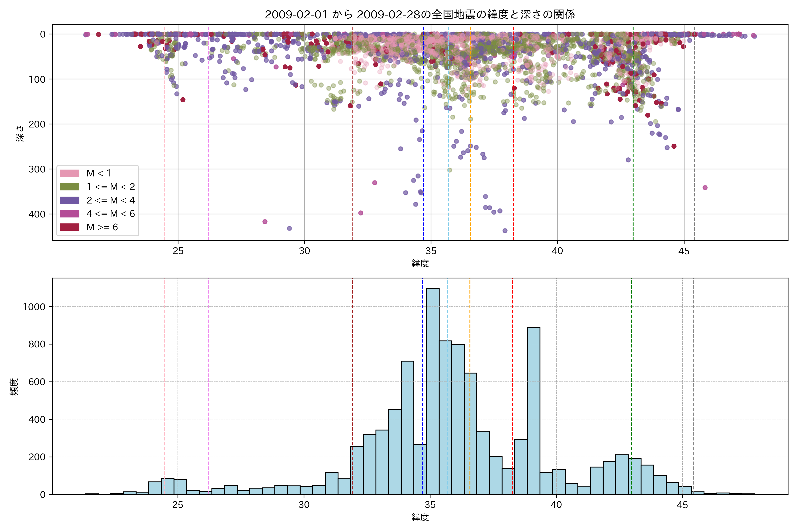The height and width of the screenshot is (532, 798).
Task: Click the deepest purple point near latitude 38
Action: pos(505,231)
